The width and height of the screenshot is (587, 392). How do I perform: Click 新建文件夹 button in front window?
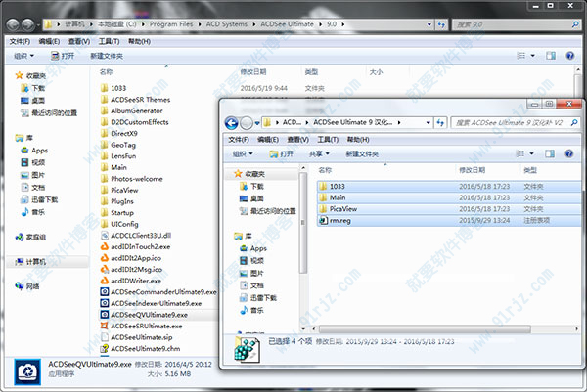[364, 153]
